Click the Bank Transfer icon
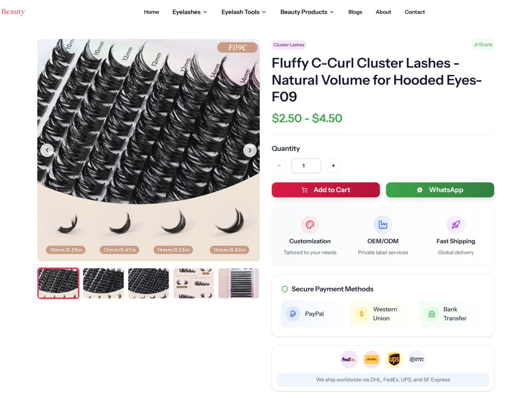532x399 pixels. (431, 314)
